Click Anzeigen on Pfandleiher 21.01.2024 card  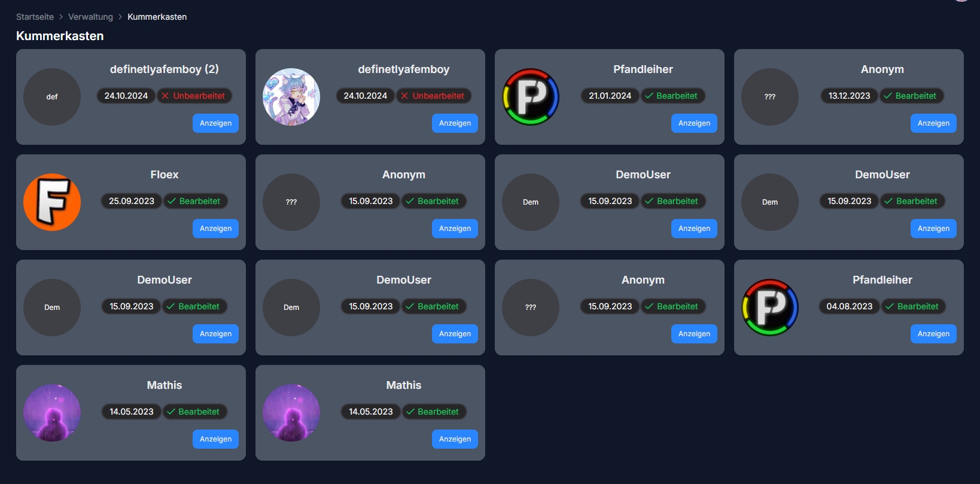(694, 123)
